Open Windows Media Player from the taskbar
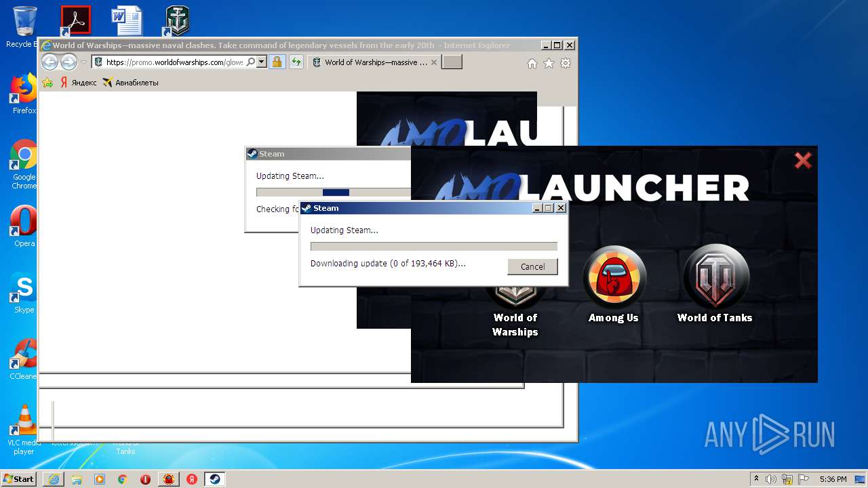 click(100, 479)
